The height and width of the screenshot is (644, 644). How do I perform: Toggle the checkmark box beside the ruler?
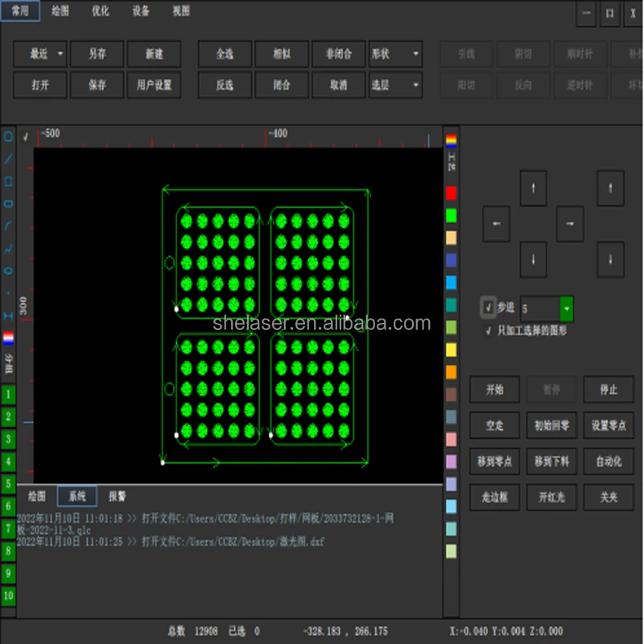click(26, 137)
